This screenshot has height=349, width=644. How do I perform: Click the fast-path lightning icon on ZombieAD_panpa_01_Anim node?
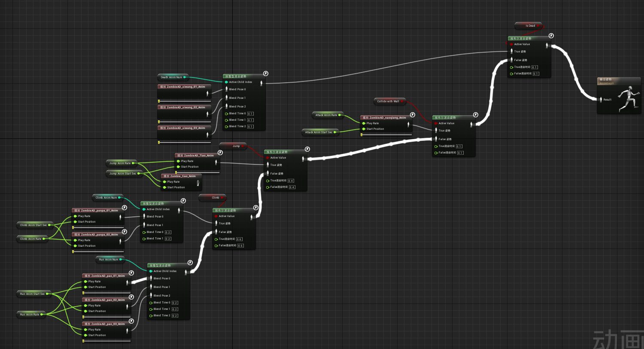pos(125,207)
